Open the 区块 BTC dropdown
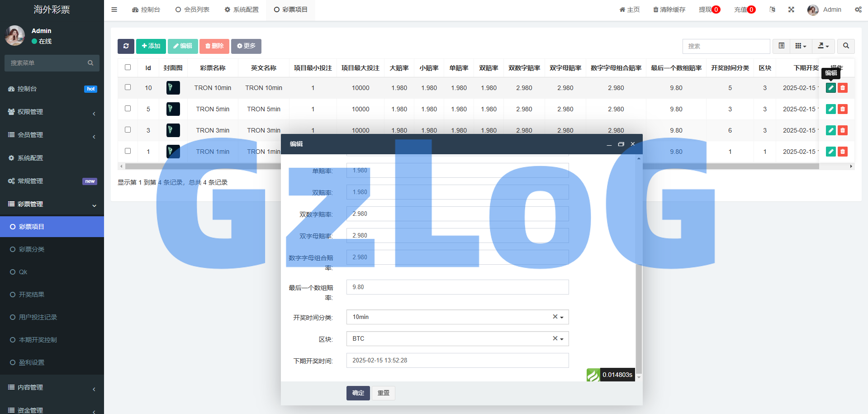Image resolution: width=868 pixels, height=414 pixels. (457, 339)
